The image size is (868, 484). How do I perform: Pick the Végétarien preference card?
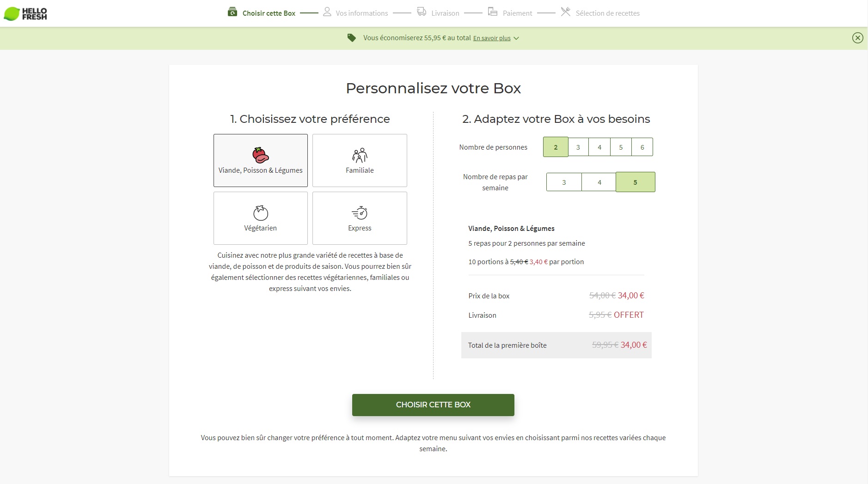click(261, 218)
